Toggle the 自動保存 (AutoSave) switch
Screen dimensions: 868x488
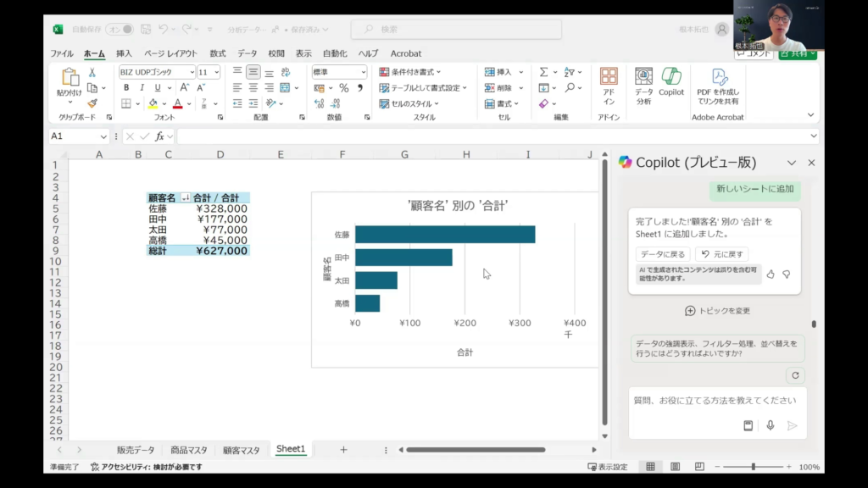pos(119,29)
